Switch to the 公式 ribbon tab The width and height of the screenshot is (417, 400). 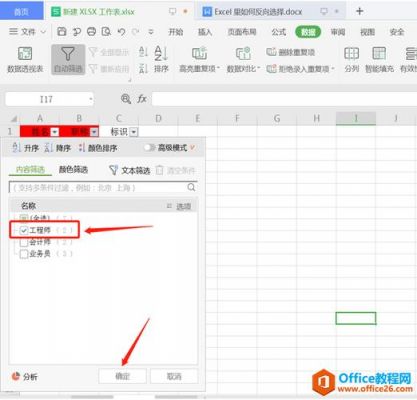279,32
